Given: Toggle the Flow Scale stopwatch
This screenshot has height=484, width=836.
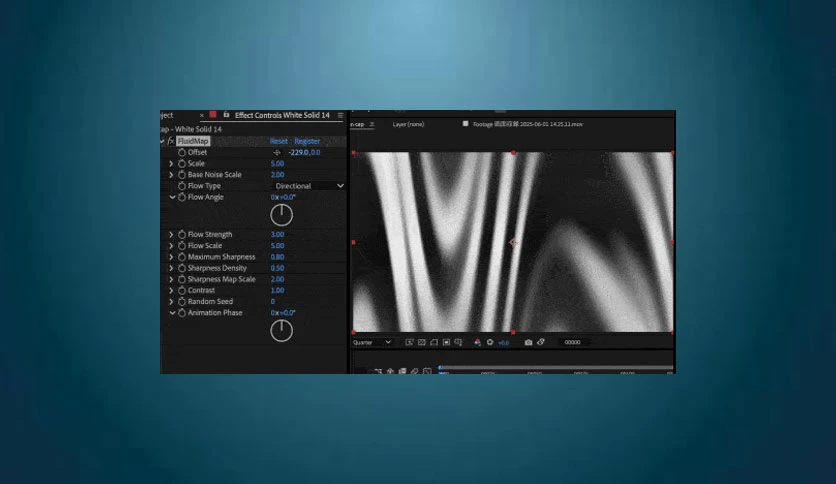Looking at the screenshot, I should click(x=182, y=246).
